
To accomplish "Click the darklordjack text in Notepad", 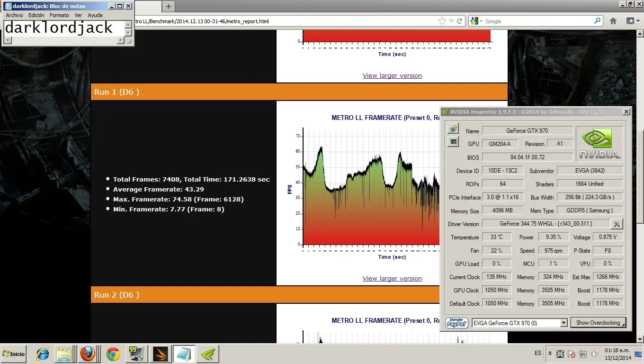I will 59,28.
